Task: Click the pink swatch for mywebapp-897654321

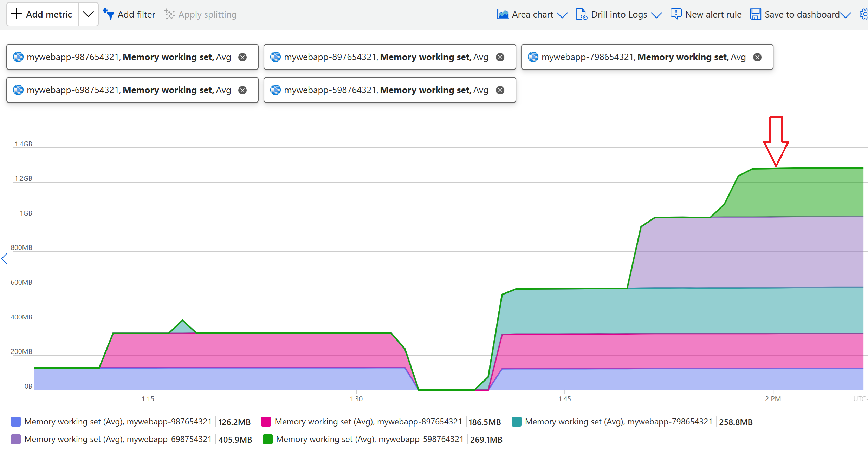Action: click(x=266, y=422)
